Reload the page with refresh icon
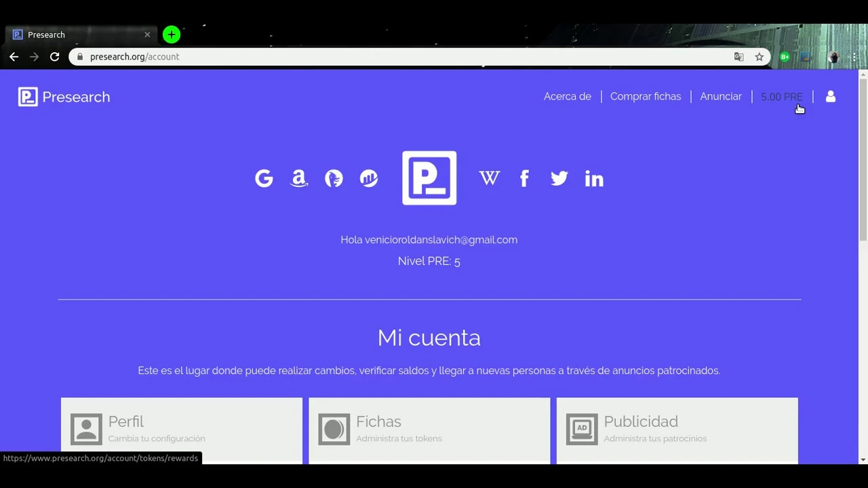Screen dimensions: 868x488 coord(55,57)
